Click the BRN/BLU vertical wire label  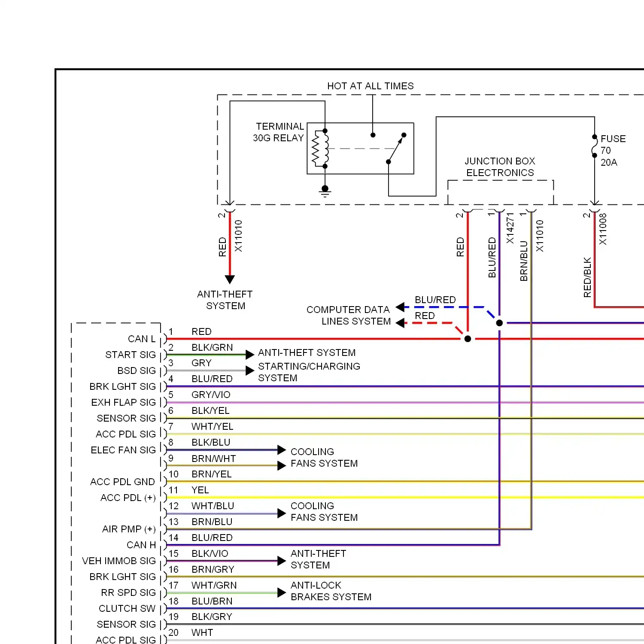pyautogui.click(x=524, y=261)
